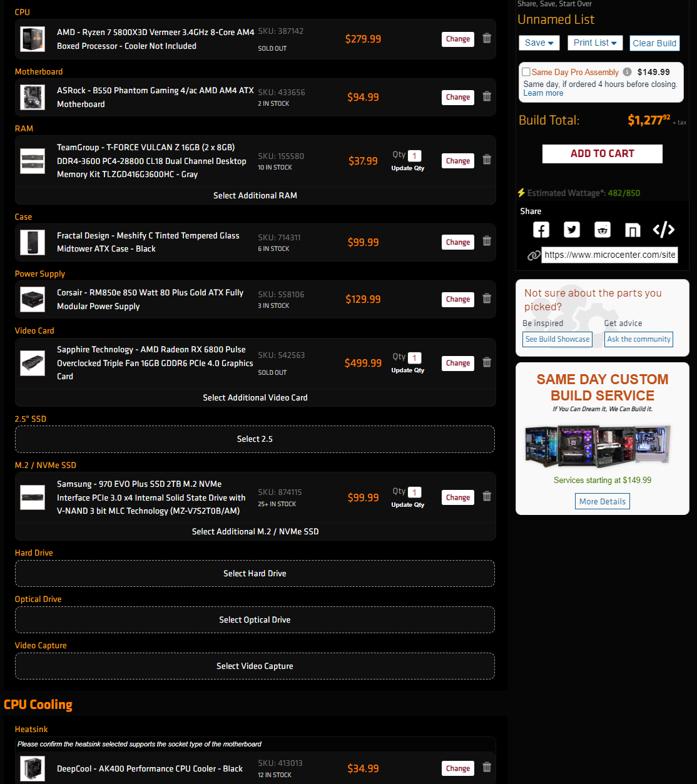
Task: Open the Sapphire Radeon RX 6800 Pulse title
Action: coord(155,363)
